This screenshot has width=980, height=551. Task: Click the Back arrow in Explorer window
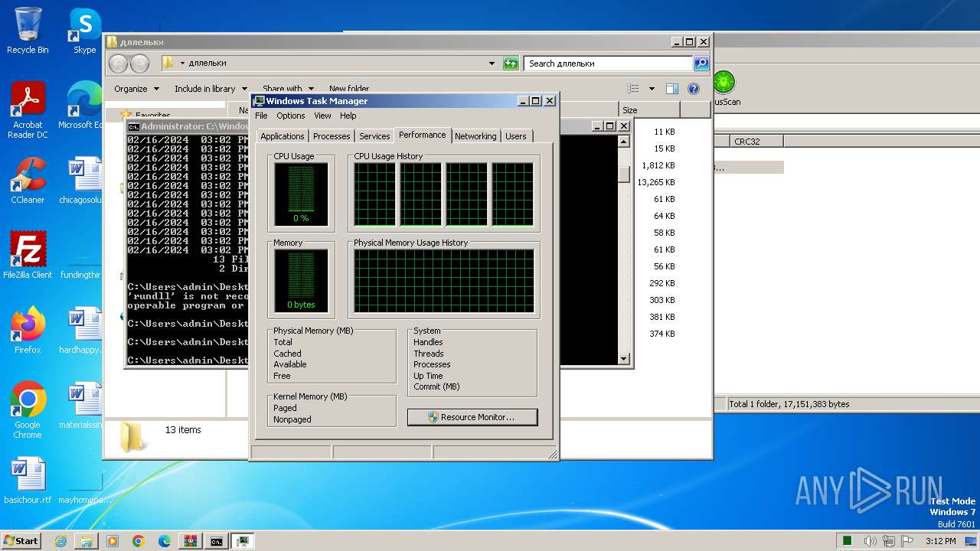click(118, 64)
